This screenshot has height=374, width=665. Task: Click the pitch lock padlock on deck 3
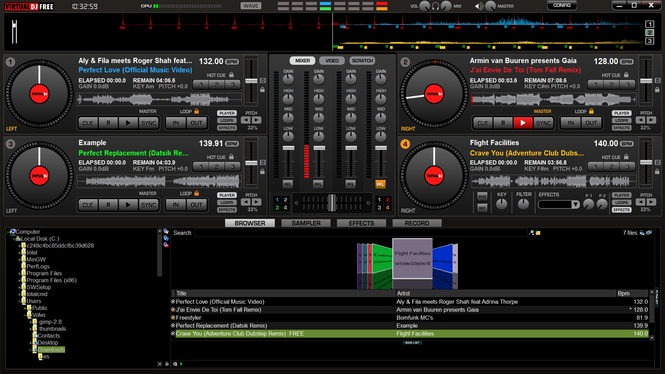pos(263,171)
